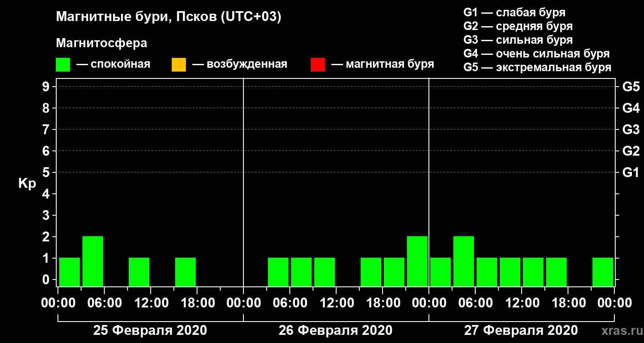Click the 00:00–03:00 bar on 25 February
Screen dimensions: 644x343
coord(70,272)
